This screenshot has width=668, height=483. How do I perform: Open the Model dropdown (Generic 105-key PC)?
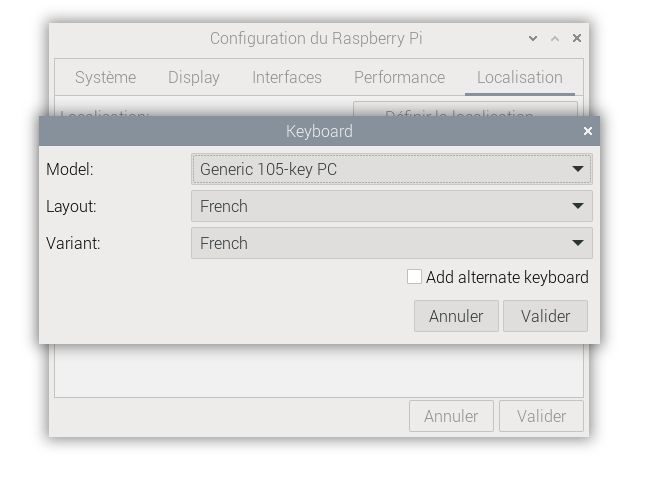[x=392, y=169]
